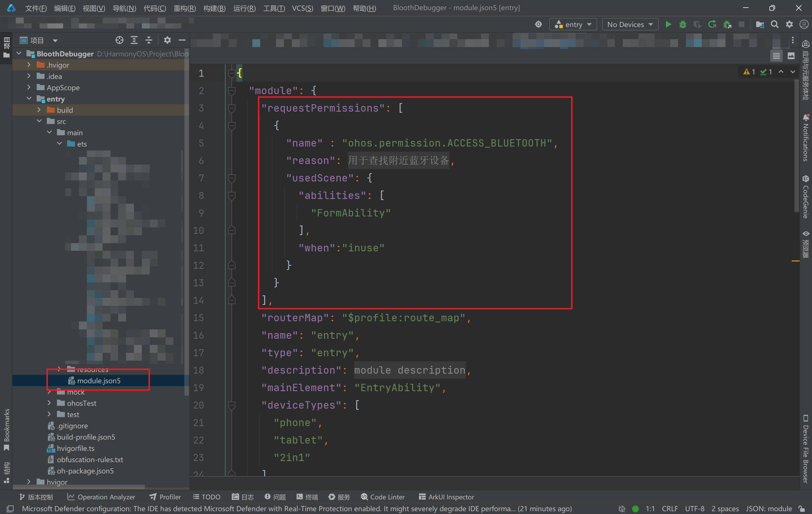This screenshot has height=514, width=812.
Task: Select build-profile.json5 file in tree
Action: click(86, 437)
